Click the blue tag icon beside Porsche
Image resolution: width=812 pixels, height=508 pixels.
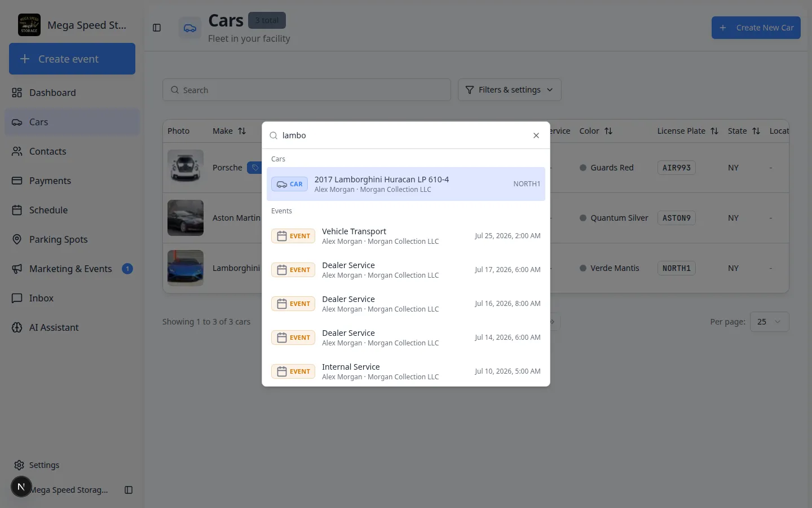coord(255,168)
